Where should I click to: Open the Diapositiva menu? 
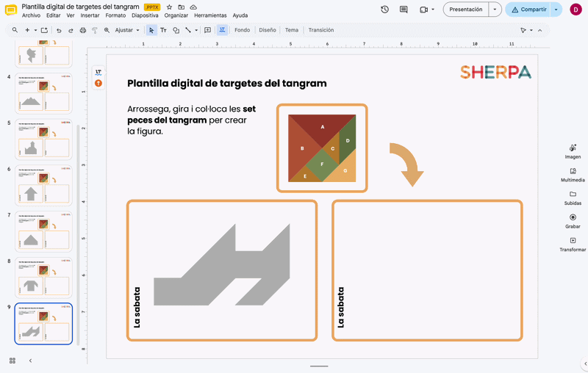(145, 15)
